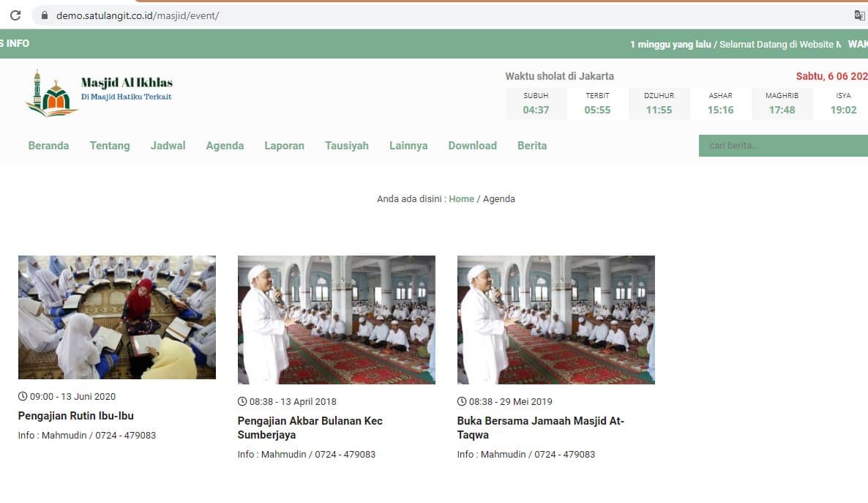Reload the page with the refresh icon

point(15,15)
